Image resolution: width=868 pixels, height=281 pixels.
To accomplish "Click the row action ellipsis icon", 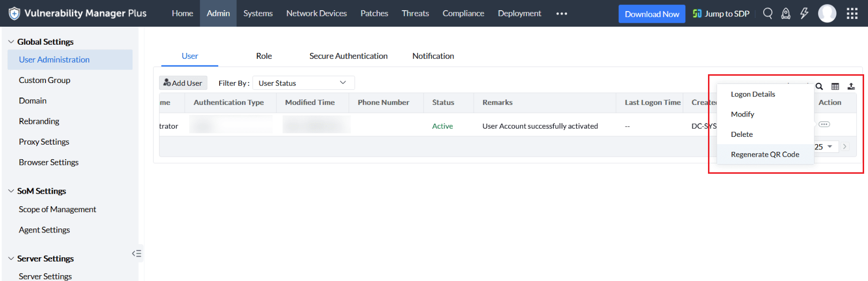I will [824, 124].
